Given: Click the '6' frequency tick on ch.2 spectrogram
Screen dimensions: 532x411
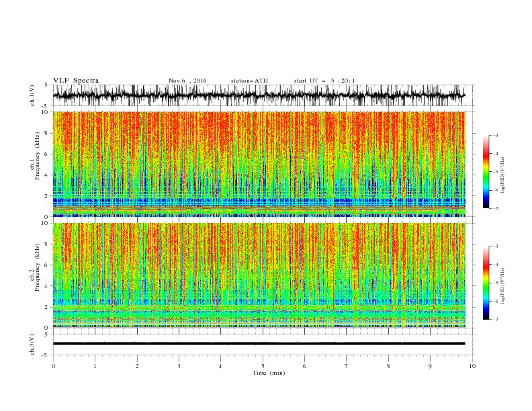Looking at the screenshot, I should tap(47, 265).
